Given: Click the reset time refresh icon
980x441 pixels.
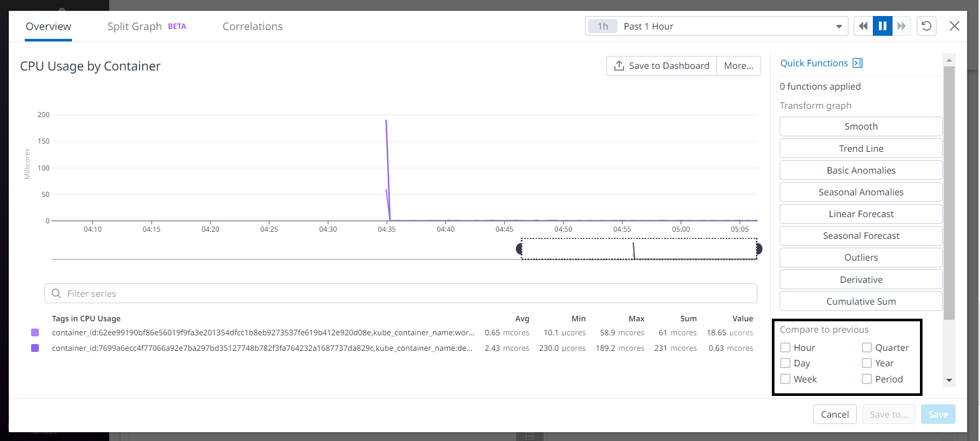Looking at the screenshot, I should 927,26.
